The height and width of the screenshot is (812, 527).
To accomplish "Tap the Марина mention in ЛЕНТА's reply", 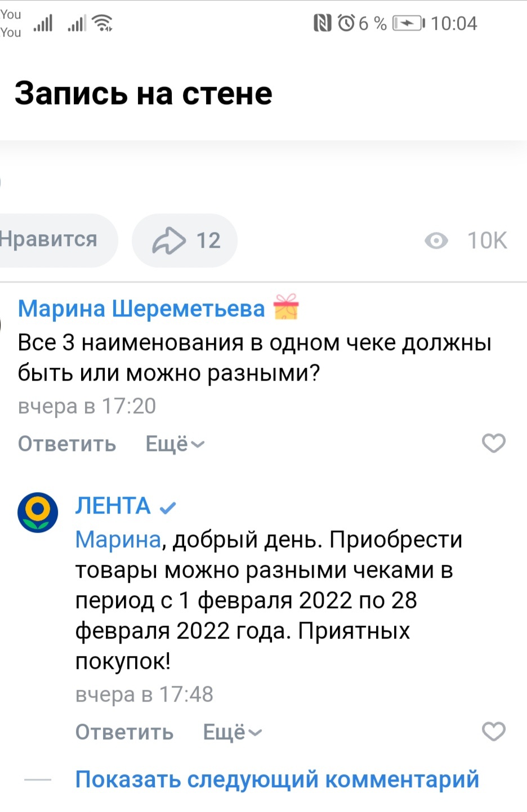I will click(118, 539).
